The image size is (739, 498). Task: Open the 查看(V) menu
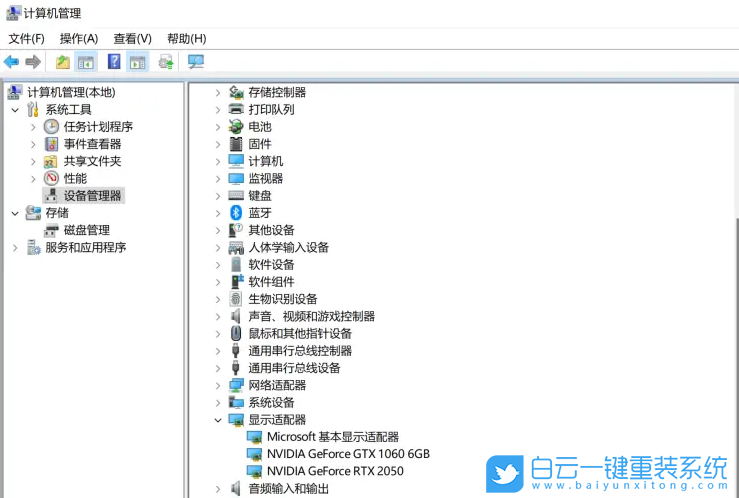[132, 39]
